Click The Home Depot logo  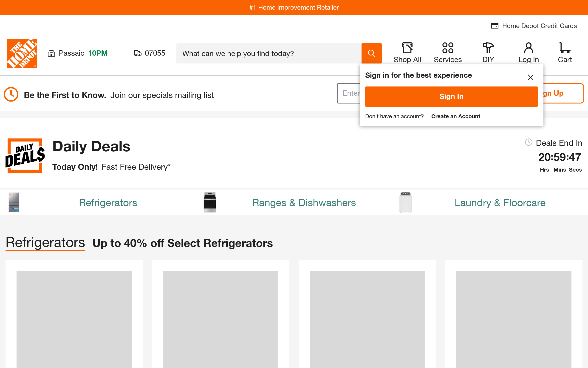[x=22, y=53]
